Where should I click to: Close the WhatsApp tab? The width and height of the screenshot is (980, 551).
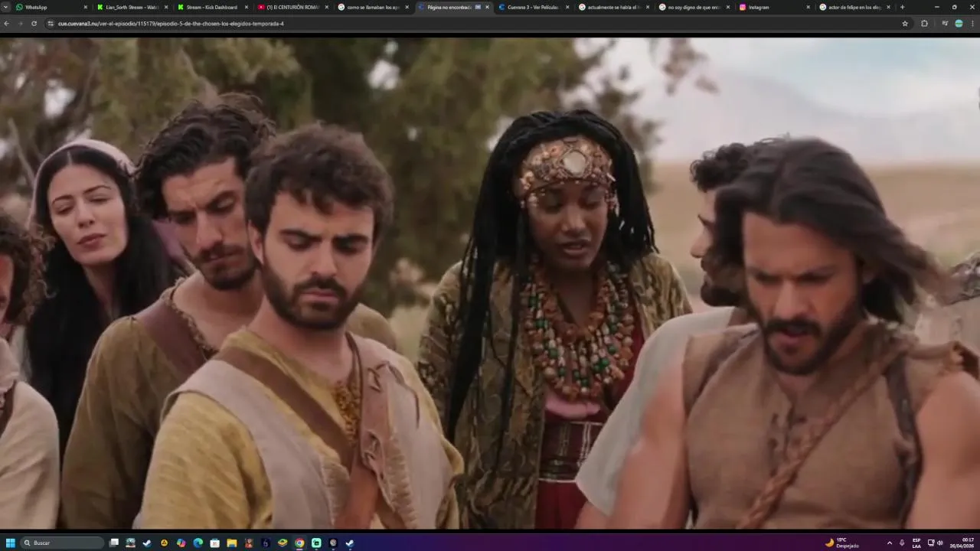[x=85, y=7]
